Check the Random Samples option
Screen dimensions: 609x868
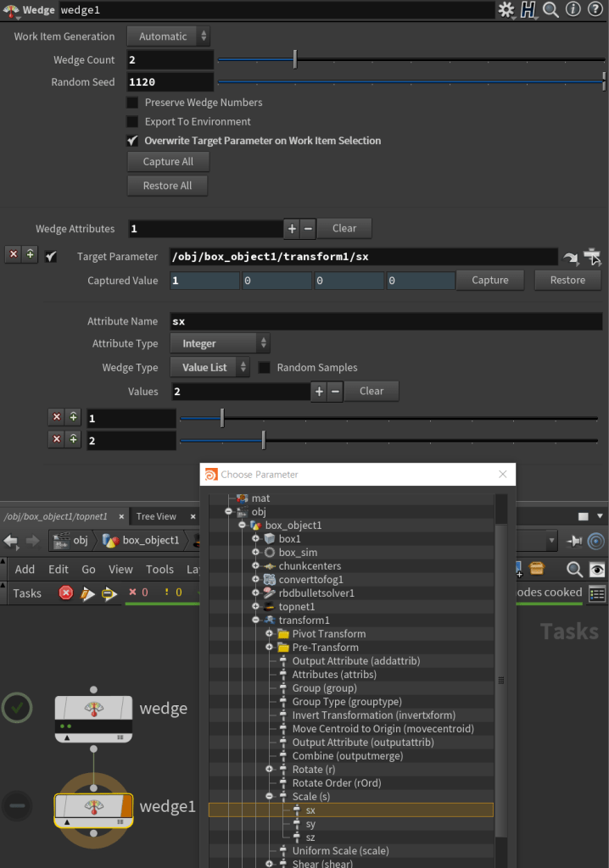point(265,368)
